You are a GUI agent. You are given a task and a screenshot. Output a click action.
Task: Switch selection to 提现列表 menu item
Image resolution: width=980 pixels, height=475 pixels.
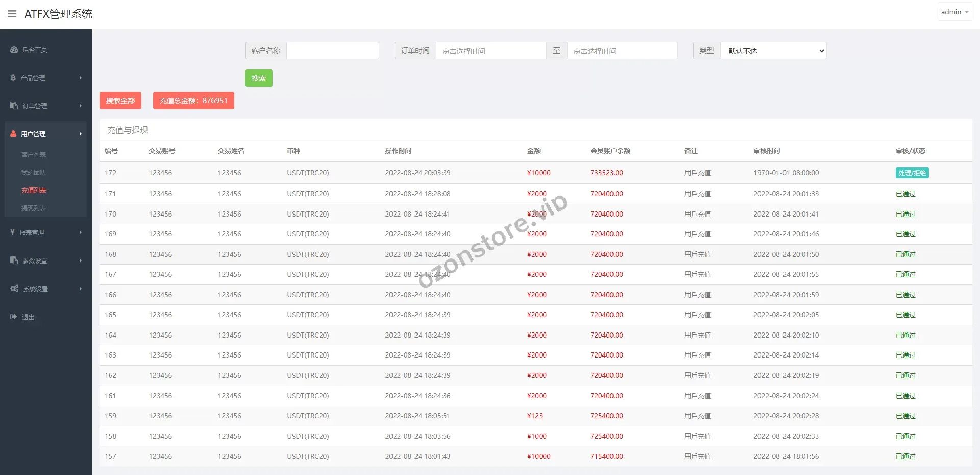click(35, 208)
